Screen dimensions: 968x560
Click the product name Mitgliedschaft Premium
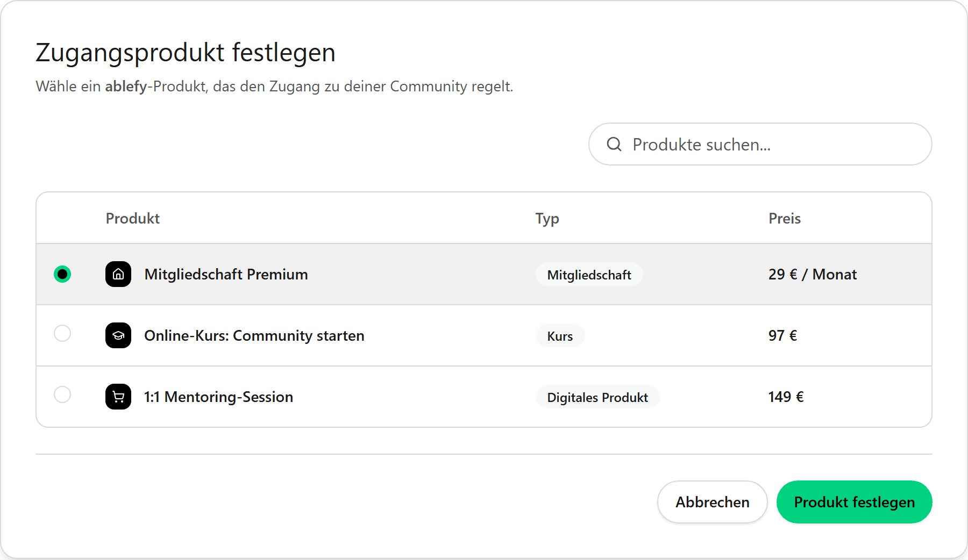(226, 274)
